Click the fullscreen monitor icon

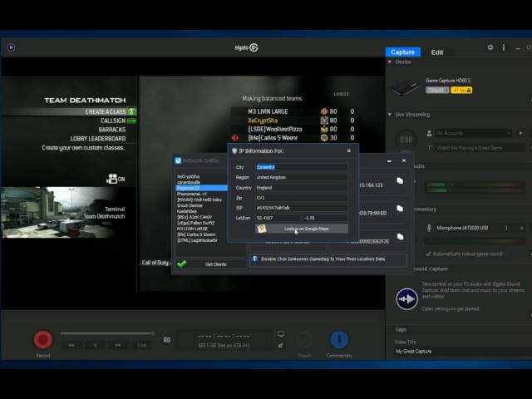281,333
